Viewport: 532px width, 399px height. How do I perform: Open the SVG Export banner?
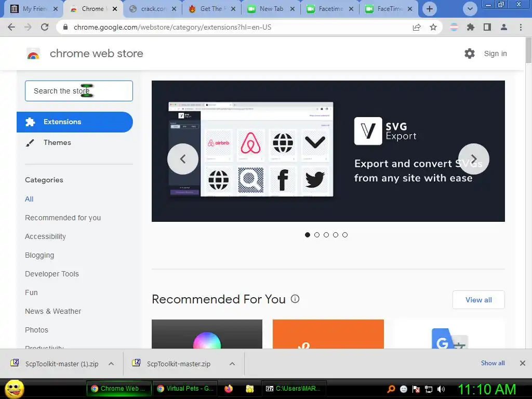328,151
